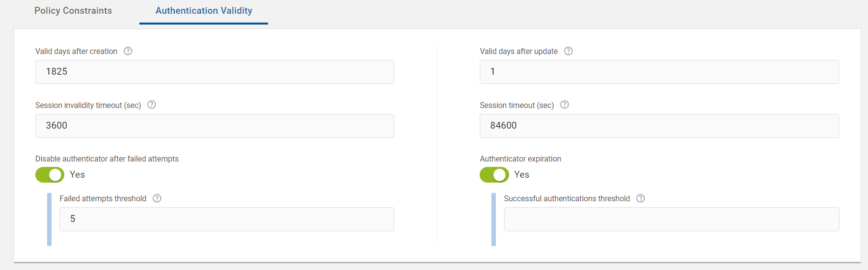This screenshot has width=868, height=270.
Task: Select the Authentication Validity tab
Action: click(204, 11)
